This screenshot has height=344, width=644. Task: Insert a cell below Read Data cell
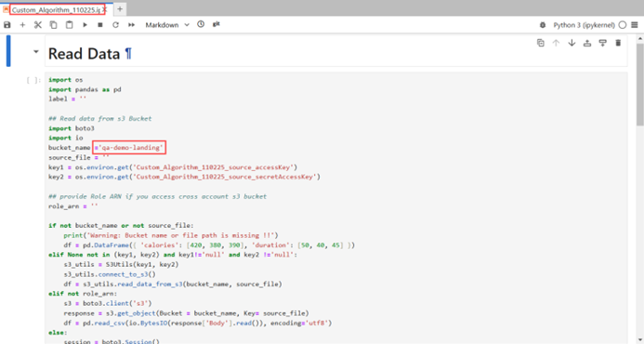point(602,43)
